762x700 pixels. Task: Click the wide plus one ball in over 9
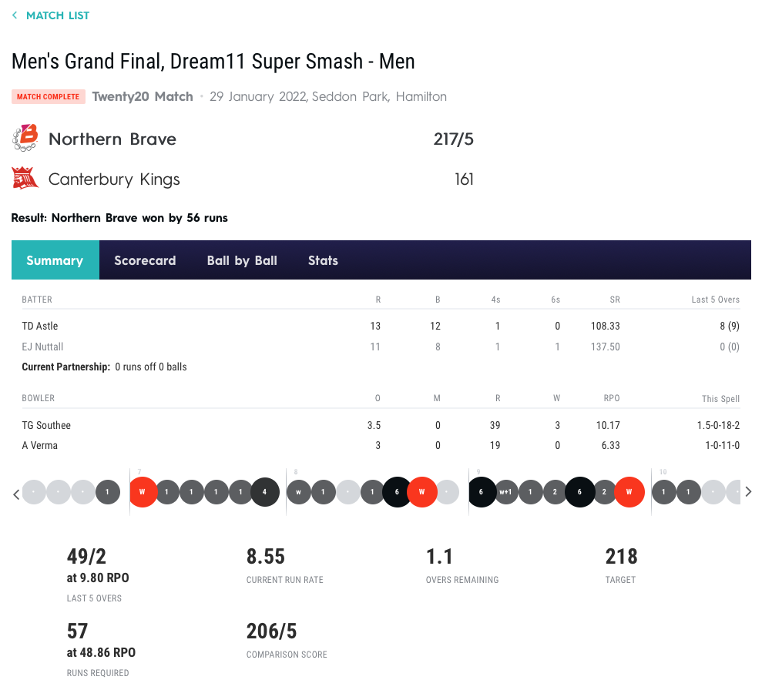pyautogui.click(x=505, y=492)
